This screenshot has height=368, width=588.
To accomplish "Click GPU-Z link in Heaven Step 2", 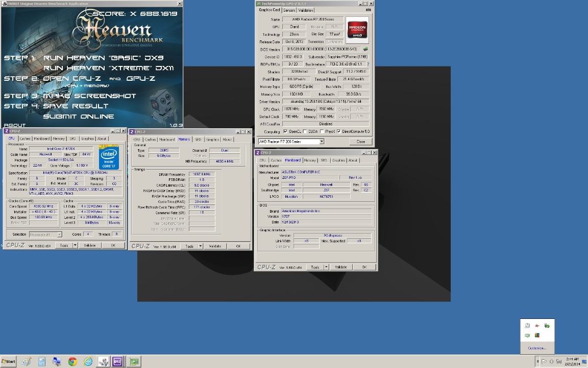I will pos(141,79).
